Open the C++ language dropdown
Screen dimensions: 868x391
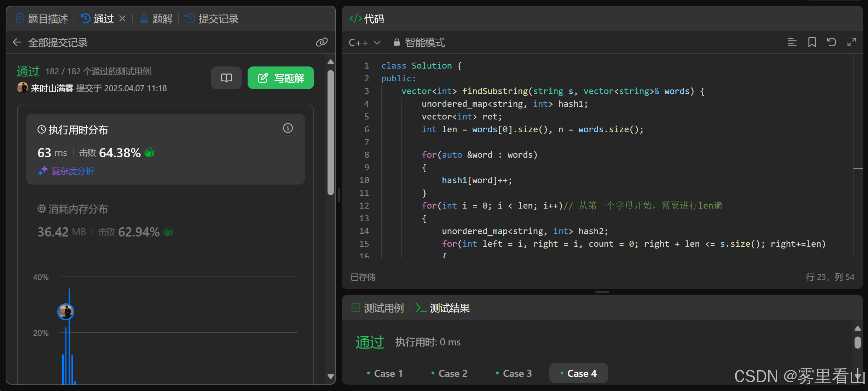pyautogui.click(x=364, y=42)
